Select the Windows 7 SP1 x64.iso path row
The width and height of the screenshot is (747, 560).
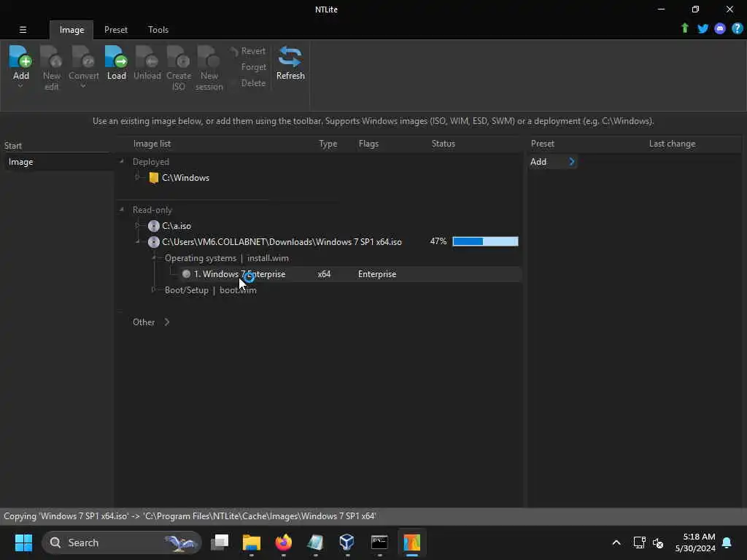(282, 242)
